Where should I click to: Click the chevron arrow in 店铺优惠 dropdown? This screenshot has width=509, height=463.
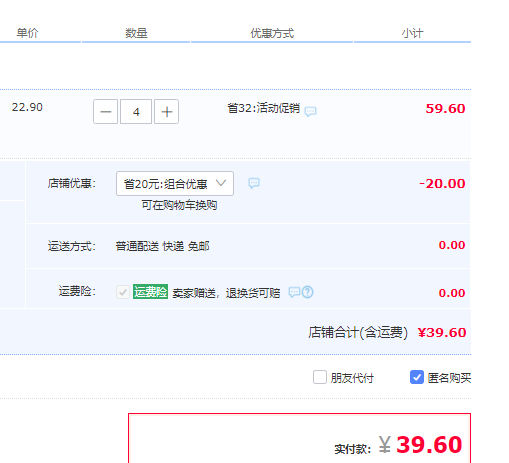(221, 183)
